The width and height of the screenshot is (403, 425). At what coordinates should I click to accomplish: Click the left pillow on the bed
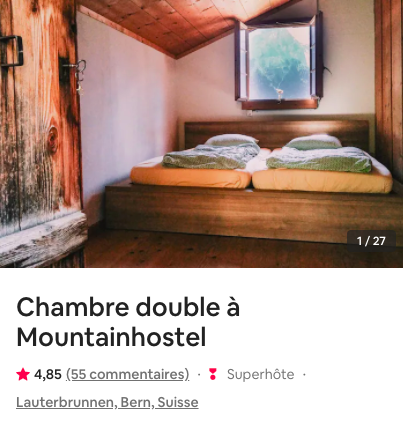coord(232,140)
